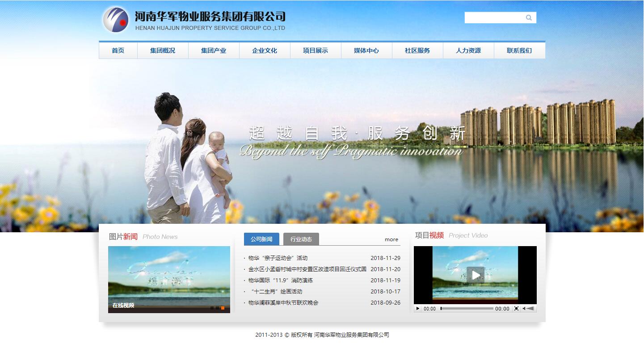Switch to the 行业动态 tab
The height and width of the screenshot is (356, 644).
coord(301,239)
